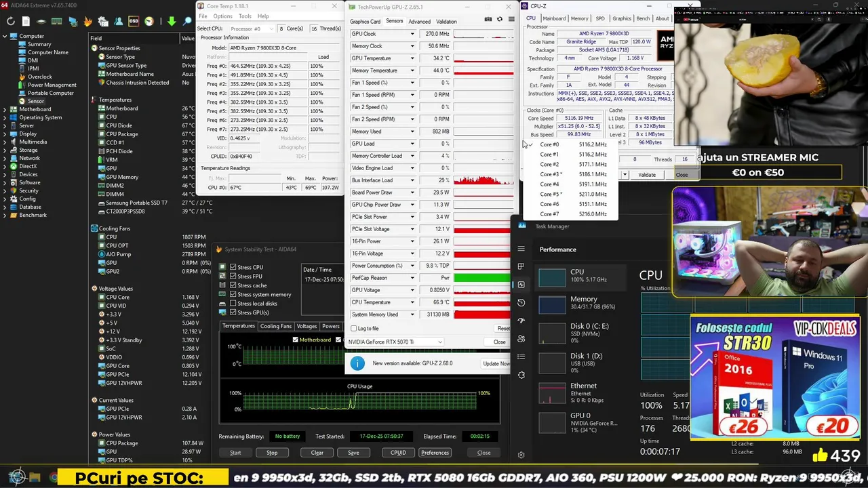
Task: Switch to CPU-Z Mainboard tab
Action: (554, 18)
